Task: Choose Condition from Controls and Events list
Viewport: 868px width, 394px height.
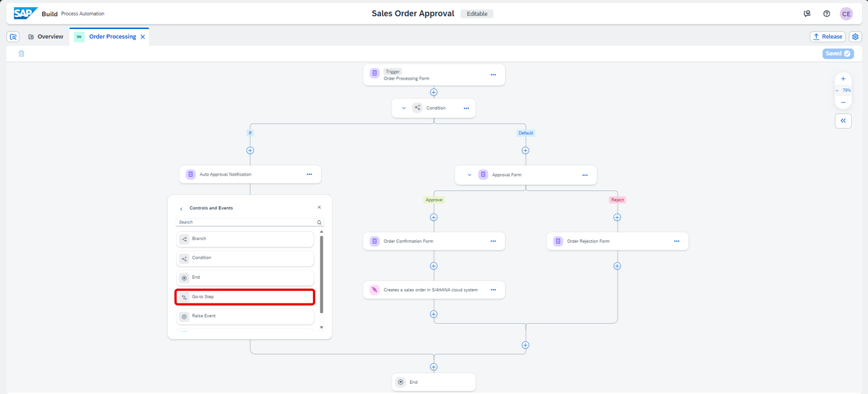Action: click(245, 258)
